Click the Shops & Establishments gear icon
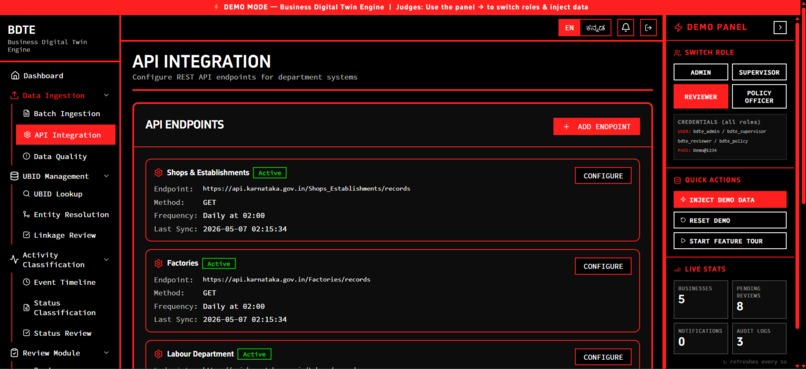The height and width of the screenshot is (369, 806). click(x=158, y=173)
